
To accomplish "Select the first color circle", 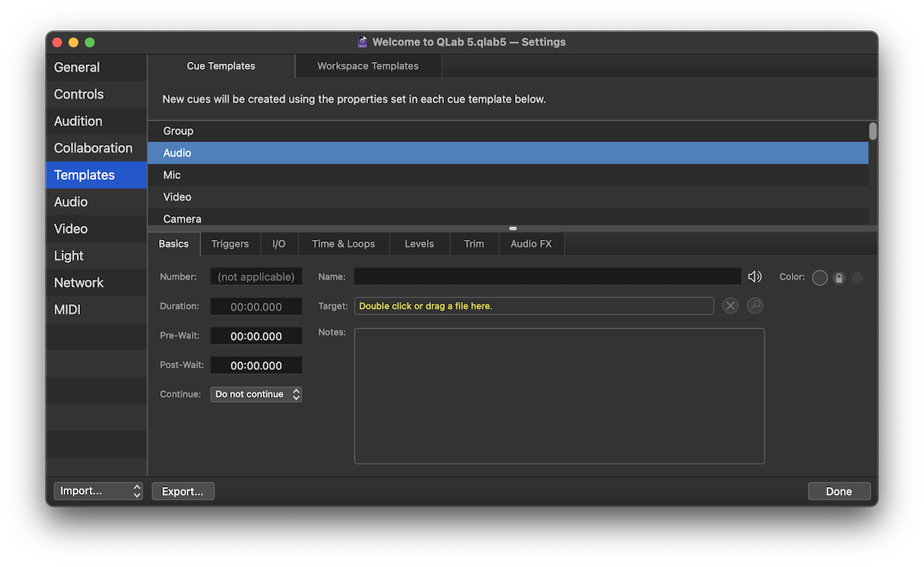I will (820, 278).
